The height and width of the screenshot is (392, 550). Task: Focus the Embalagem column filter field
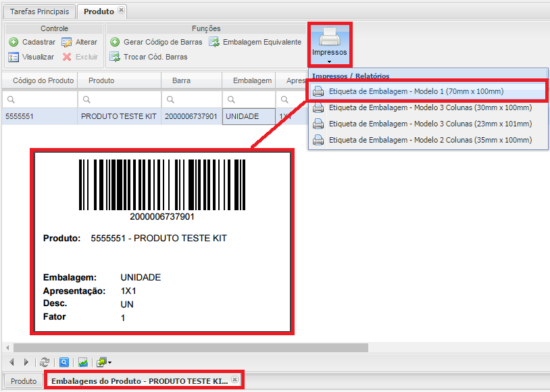click(249, 99)
